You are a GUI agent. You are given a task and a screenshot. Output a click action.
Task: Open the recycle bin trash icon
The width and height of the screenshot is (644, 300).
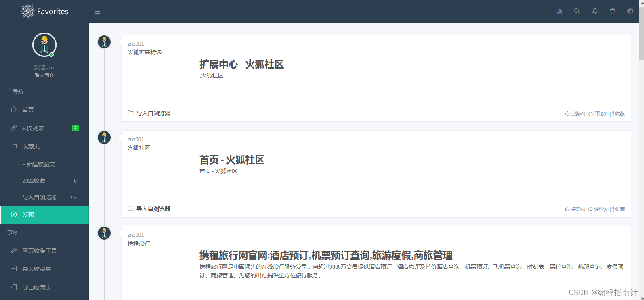tap(613, 11)
